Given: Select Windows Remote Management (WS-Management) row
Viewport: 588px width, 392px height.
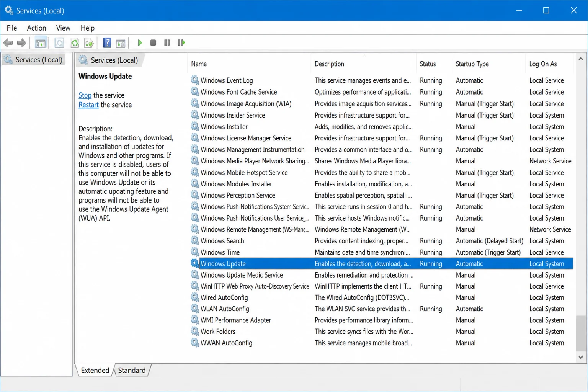Looking at the screenshot, I should point(382,229).
